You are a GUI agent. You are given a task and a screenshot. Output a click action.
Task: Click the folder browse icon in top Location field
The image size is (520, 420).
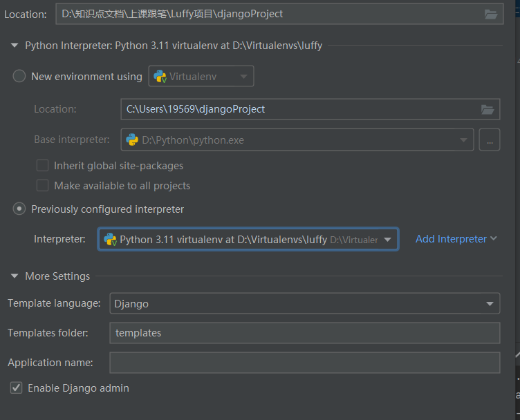491,14
